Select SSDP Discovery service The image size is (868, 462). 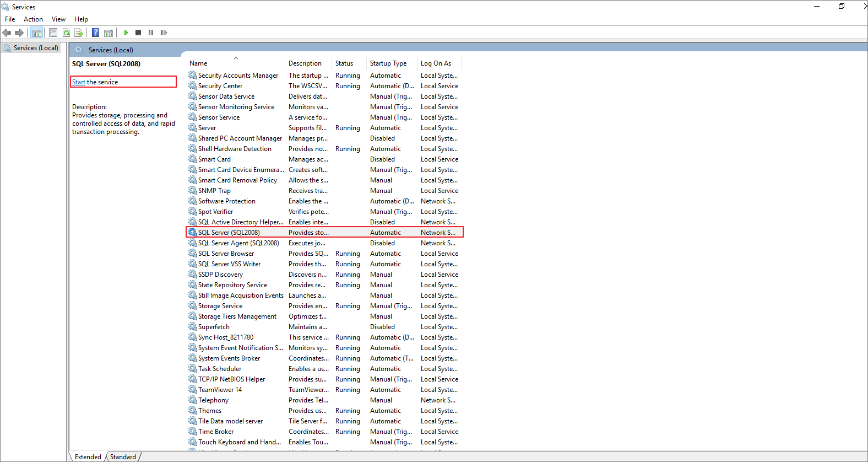[x=220, y=275]
